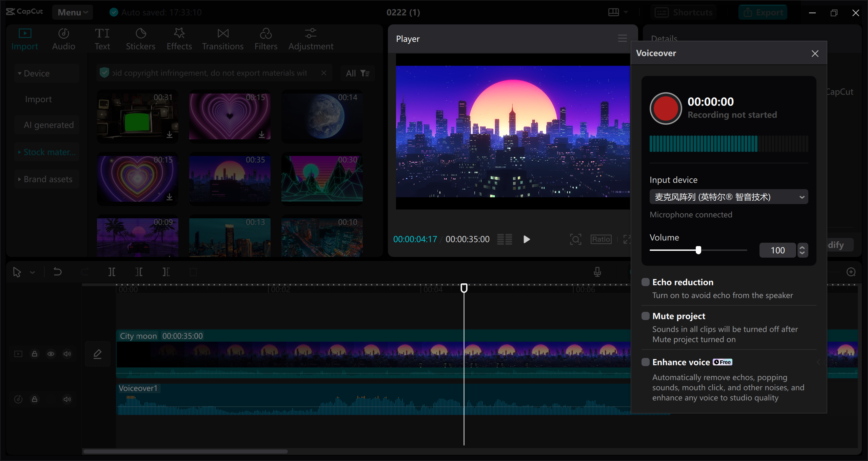Drag the Volume slider to adjust
The image size is (868, 461).
click(x=699, y=250)
